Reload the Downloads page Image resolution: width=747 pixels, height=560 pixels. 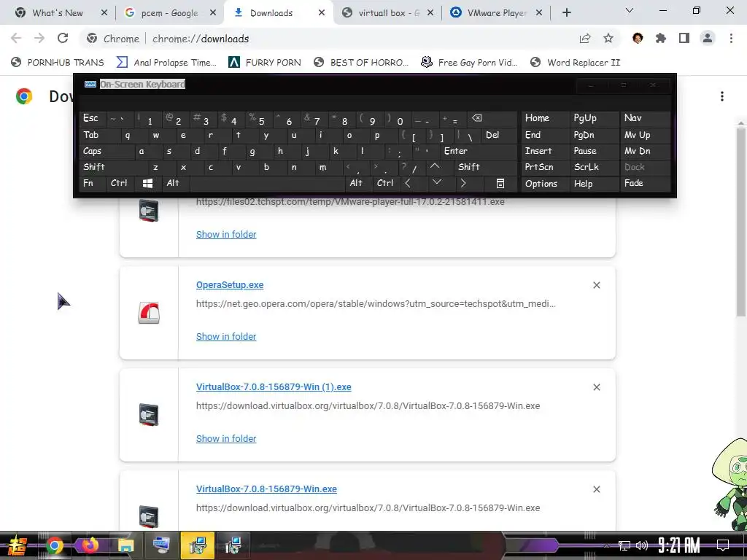click(63, 38)
